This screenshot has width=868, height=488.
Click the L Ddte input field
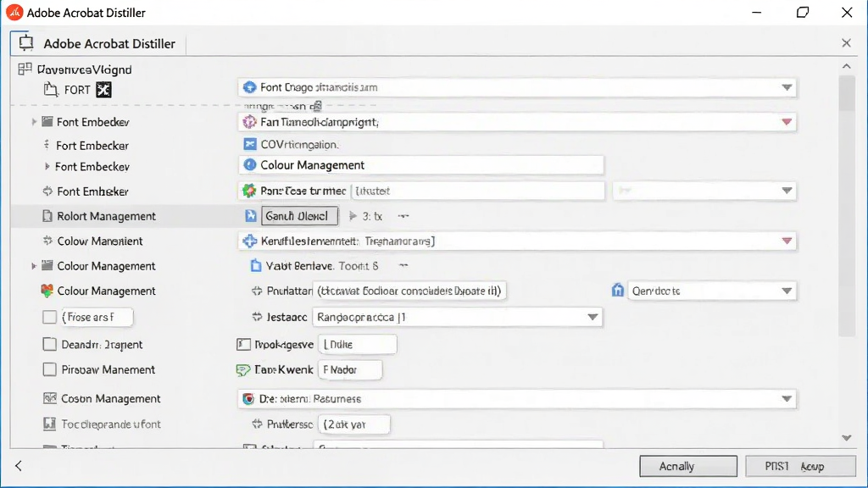[x=358, y=344]
